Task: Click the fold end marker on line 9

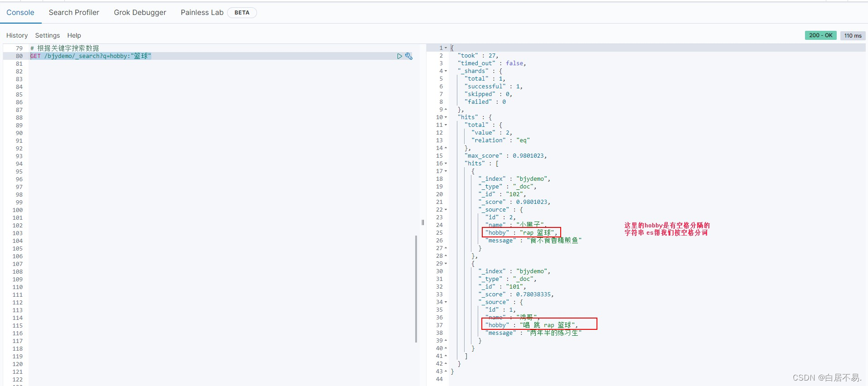Action: click(x=446, y=110)
